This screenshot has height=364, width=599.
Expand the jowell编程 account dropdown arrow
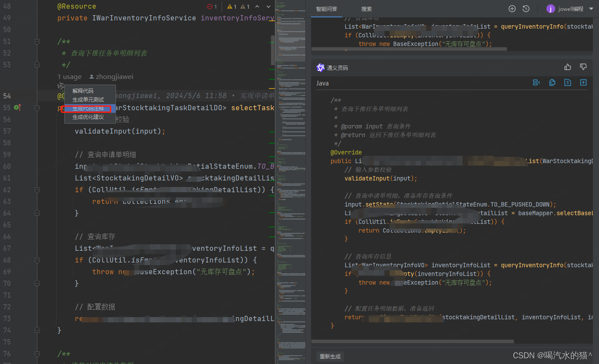tap(591, 9)
